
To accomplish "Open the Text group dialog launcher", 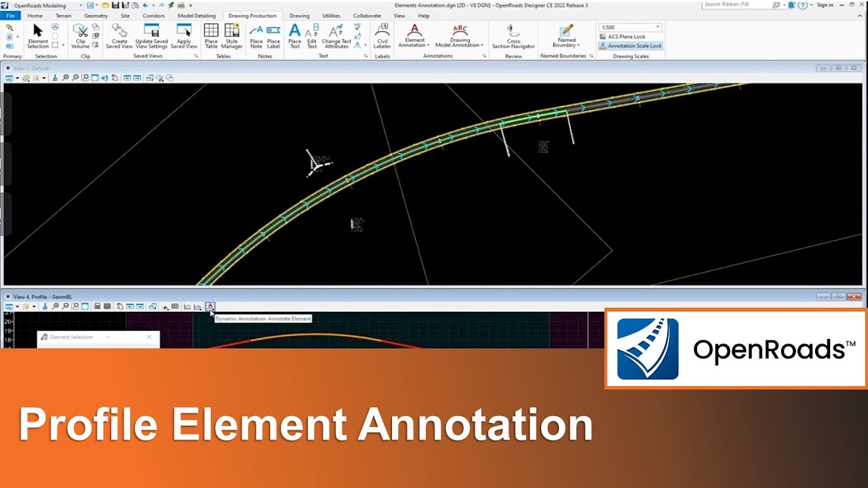I will (x=366, y=56).
